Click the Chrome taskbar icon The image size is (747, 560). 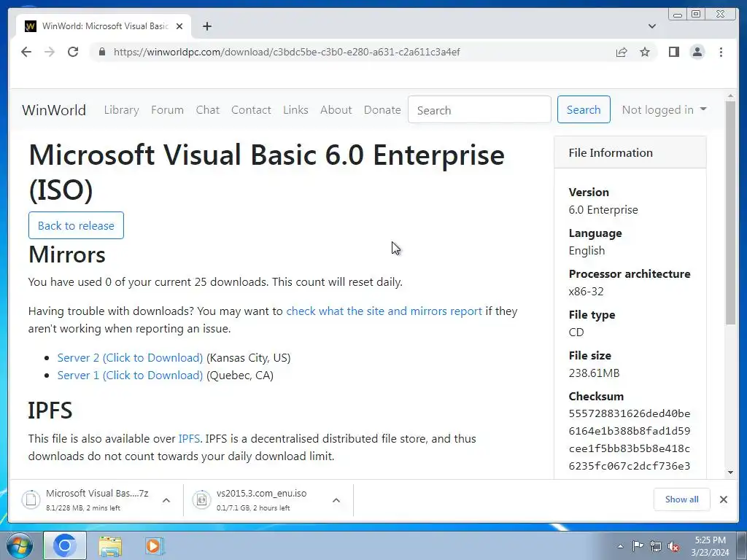pyautogui.click(x=65, y=545)
